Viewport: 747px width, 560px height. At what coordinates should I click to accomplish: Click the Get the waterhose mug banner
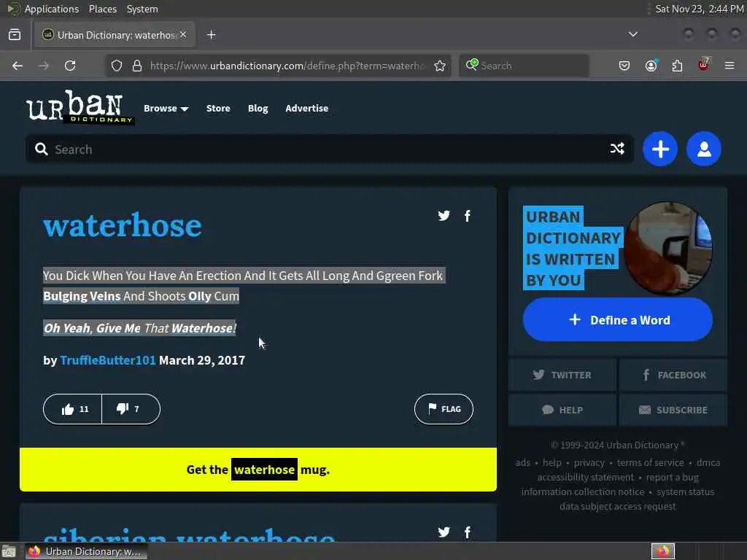pyautogui.click(x=258, y=470)
